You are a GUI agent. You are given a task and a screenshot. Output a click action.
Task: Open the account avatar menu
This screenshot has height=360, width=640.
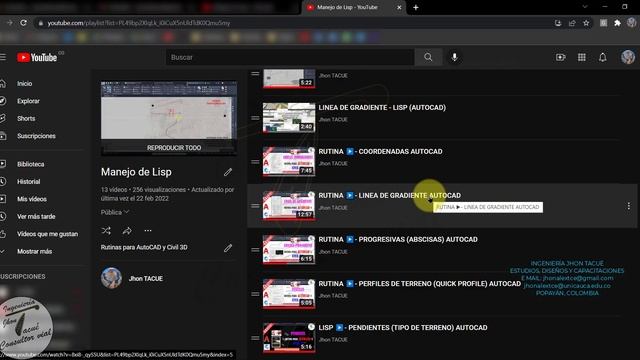click(x=628, y=57)
